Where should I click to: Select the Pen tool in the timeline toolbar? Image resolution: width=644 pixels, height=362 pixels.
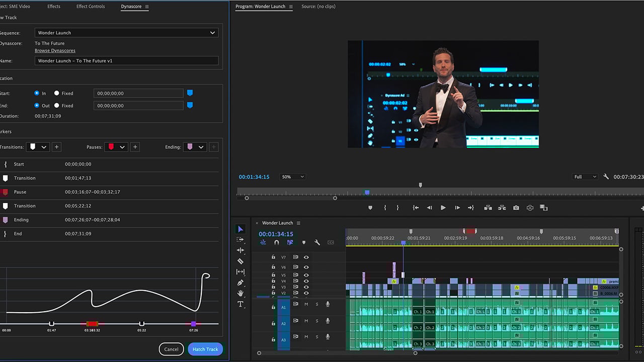(240, 283)
